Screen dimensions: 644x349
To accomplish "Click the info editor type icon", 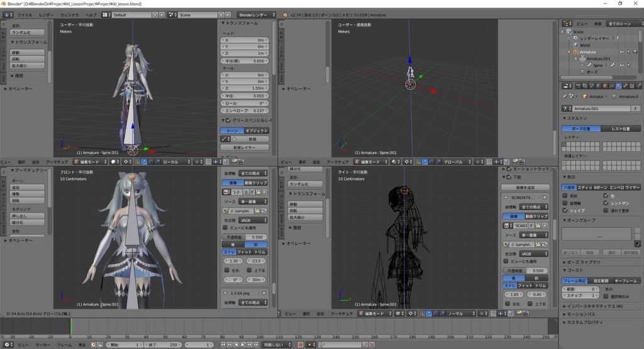I will (8, 15).
